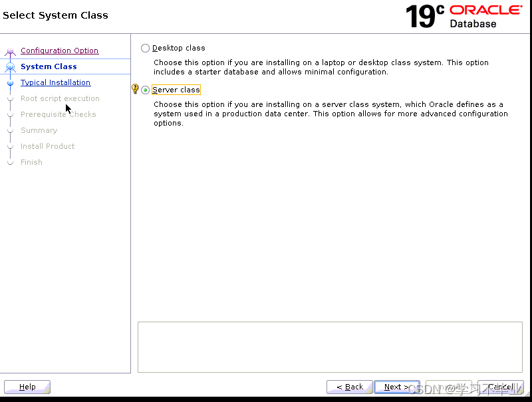Cancel the installation wizard
This screenshot has height=402, width=532.
click(499, 387)
